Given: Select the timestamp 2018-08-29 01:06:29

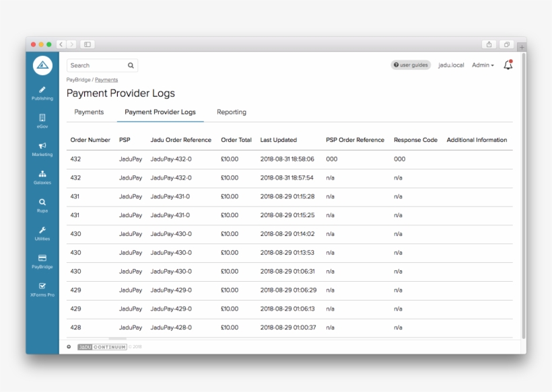Looking at the screenshot, I should click(x=288, y=290).
